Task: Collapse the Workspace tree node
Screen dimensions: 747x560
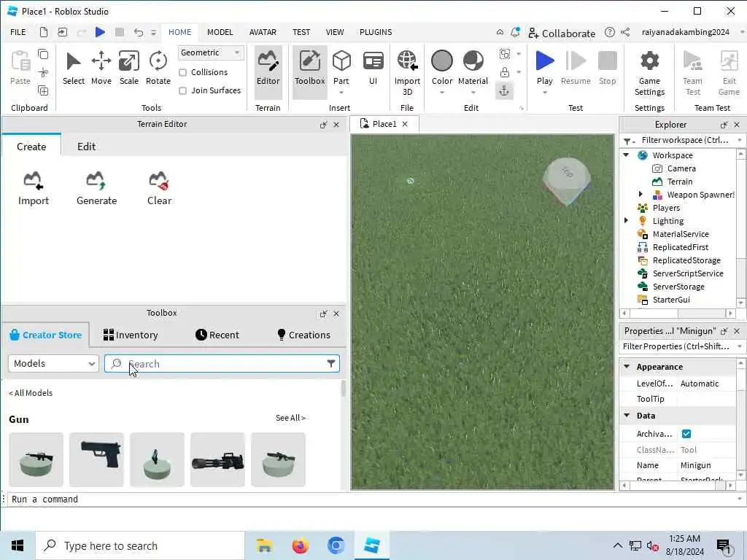Action: pos(627,155)
